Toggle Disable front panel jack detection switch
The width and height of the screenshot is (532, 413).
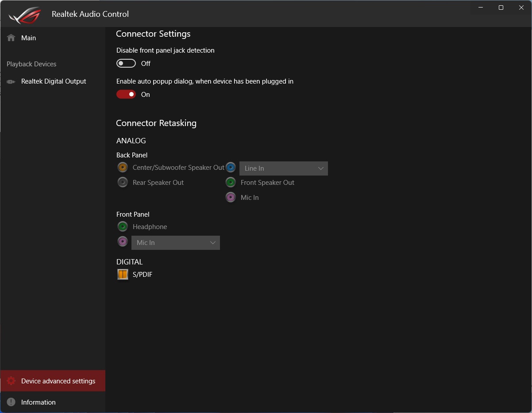pos(126,63)
